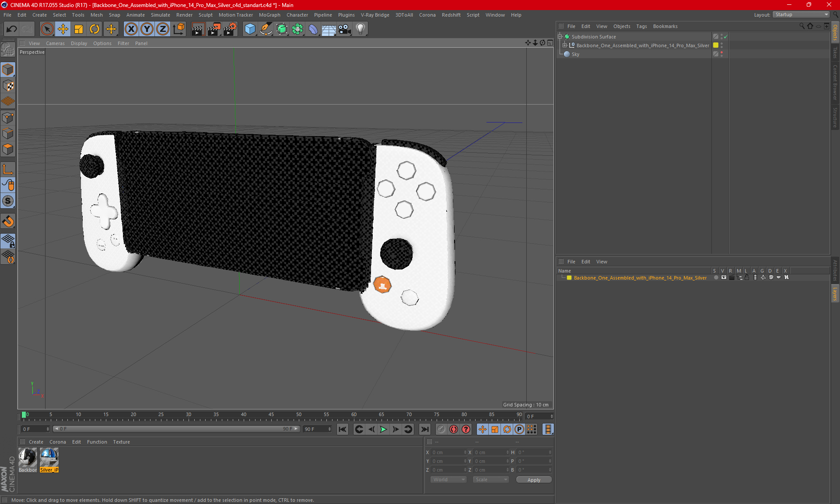
Task: Select the Live Selection tool
Action: pos(47,29)
